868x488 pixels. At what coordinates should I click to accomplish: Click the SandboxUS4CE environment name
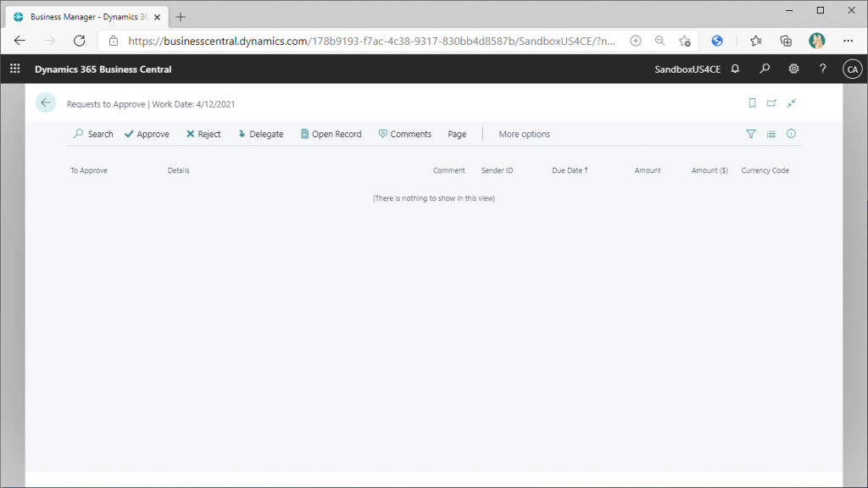point(687,69)
